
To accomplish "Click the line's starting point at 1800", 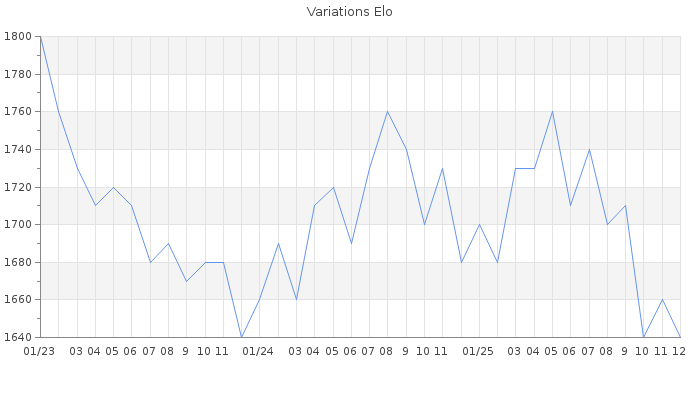I will pos(40,37).
